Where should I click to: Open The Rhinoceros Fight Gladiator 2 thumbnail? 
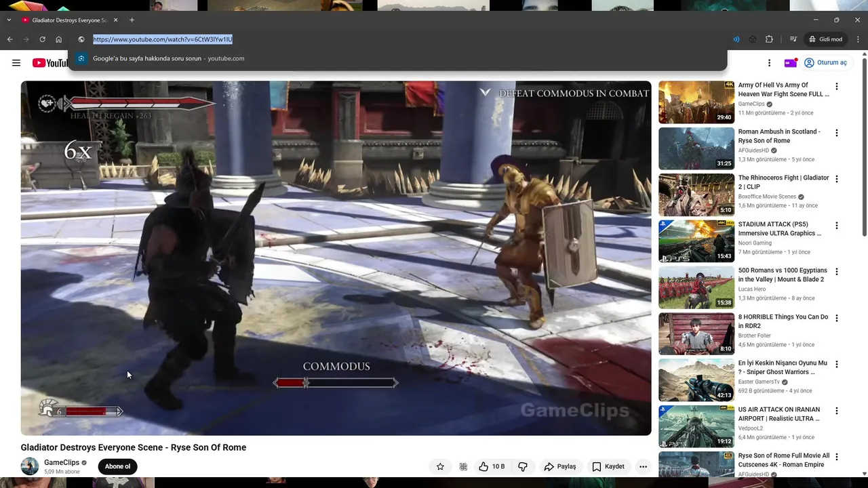pos(696,195)
